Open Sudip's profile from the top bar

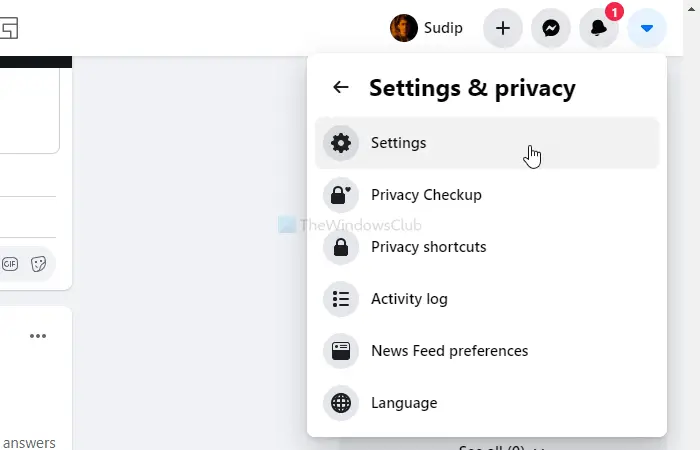pos(427,28)
